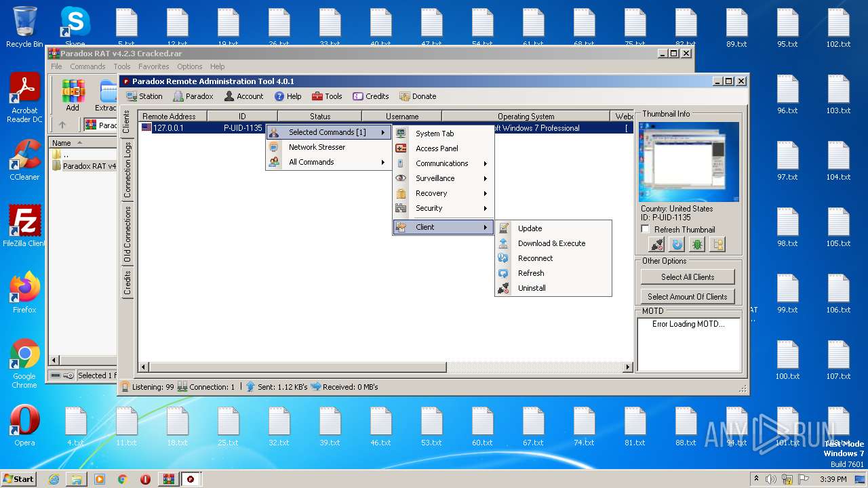Click the Connection count status icon

pos(182,387)
